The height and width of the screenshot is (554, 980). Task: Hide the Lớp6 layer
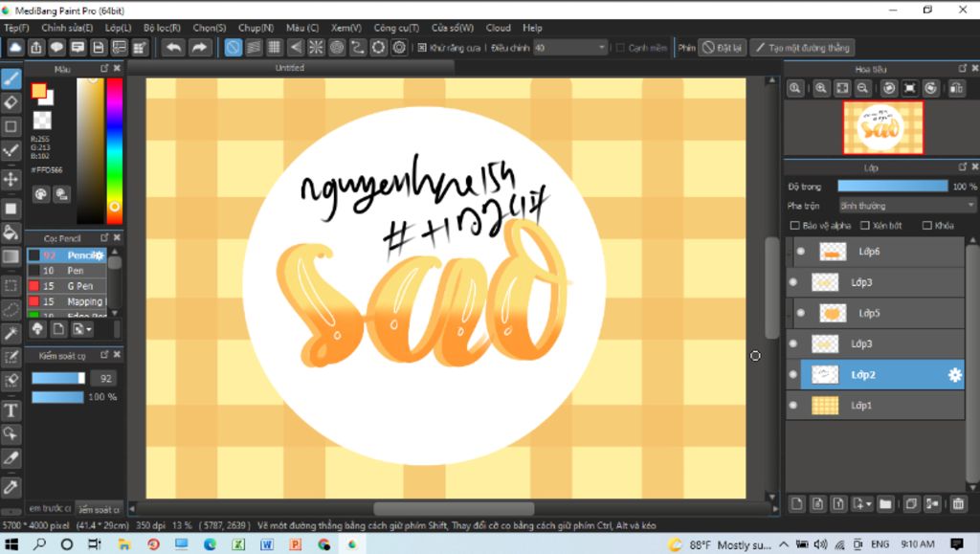[801, 252]
